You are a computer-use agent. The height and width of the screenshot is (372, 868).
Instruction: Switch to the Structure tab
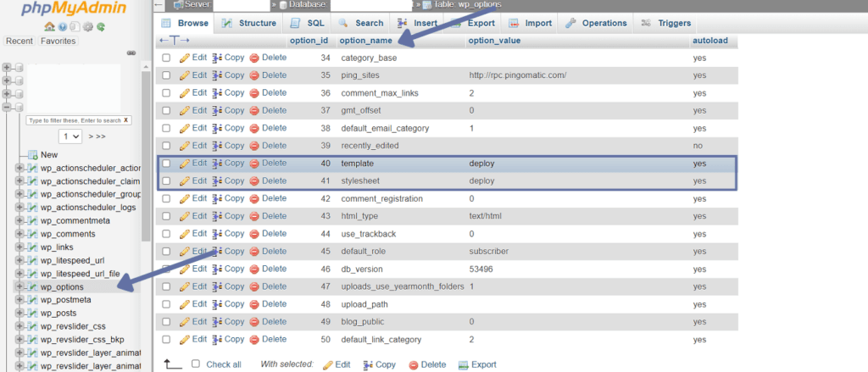pos(248,23)
